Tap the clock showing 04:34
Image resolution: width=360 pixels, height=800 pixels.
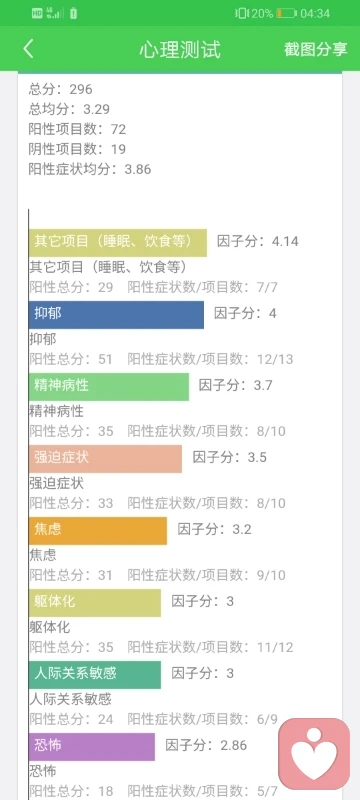click(x=315, y=14)
